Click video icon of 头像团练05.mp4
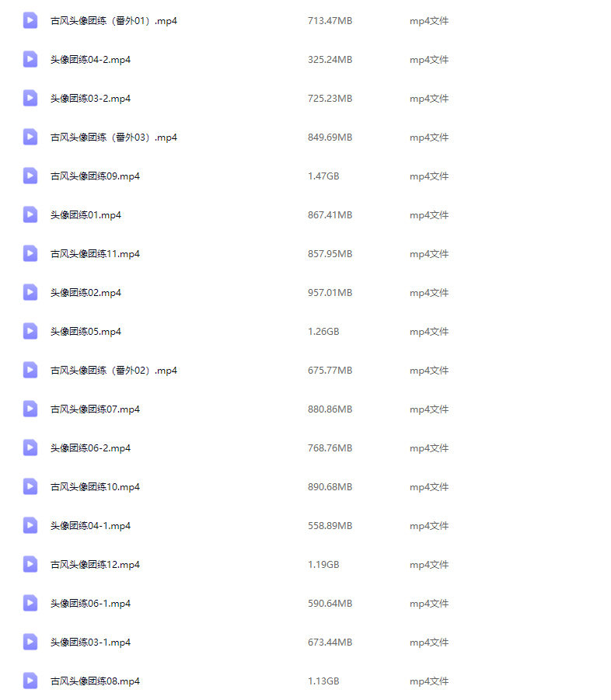Viewport: 611px width, 700px height. point(30,331)
